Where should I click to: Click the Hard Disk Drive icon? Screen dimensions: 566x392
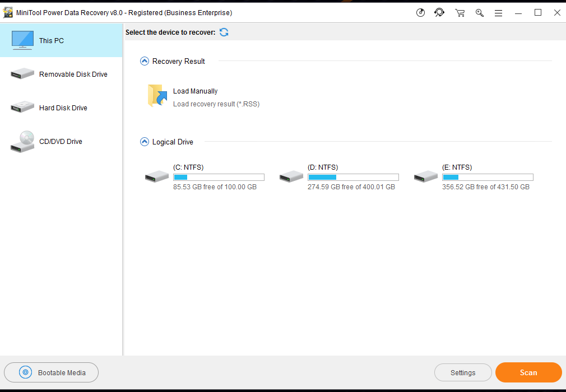point(22,107)
